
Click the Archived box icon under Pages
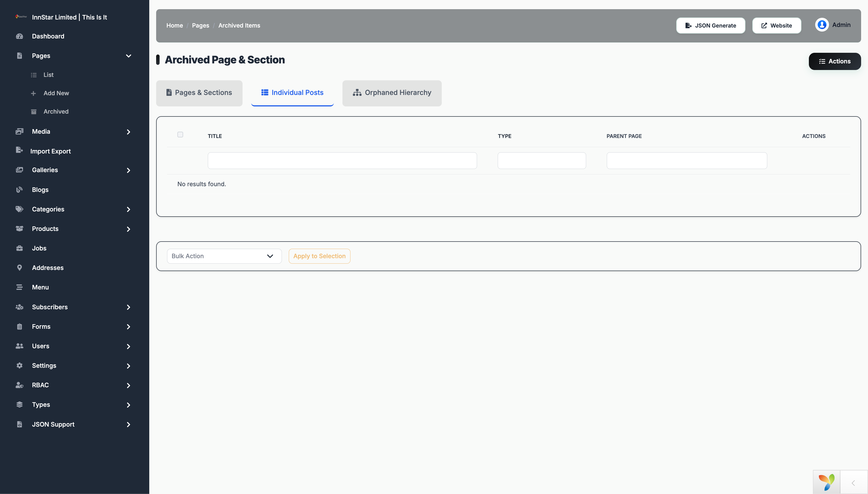pos(34,112)
